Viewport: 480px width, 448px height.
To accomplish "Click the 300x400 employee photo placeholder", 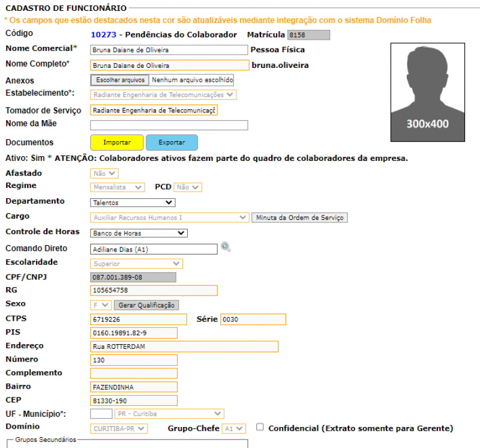I will pyautogui.click(x=428, y=92).
